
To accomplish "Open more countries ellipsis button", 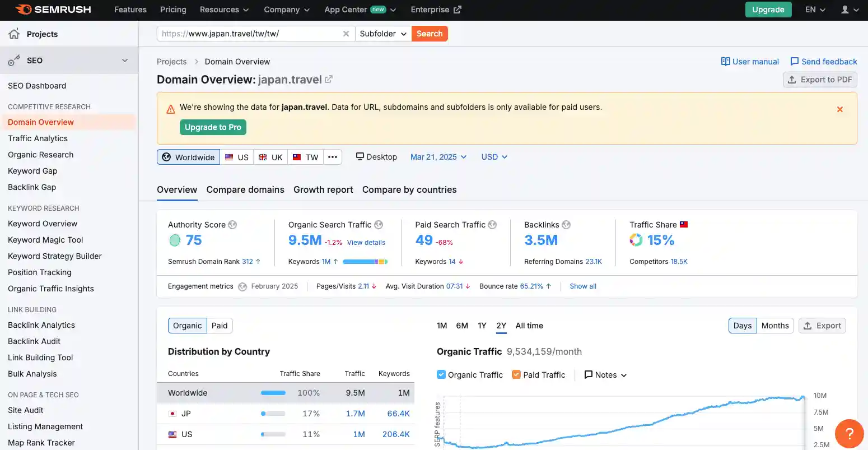I will (x=333, y=157).
